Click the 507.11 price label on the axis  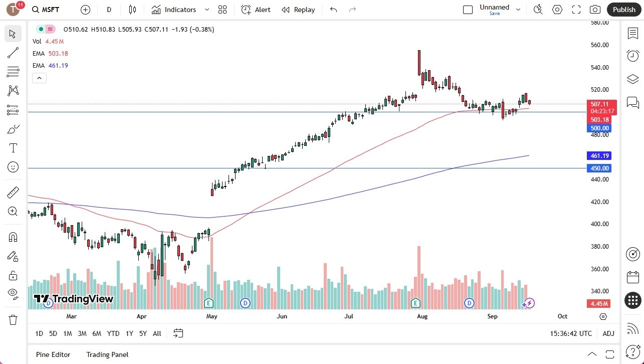click(599, 104)
